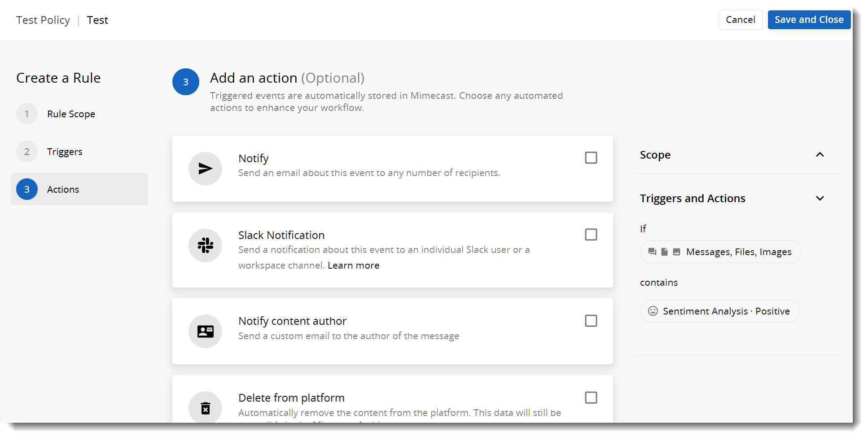Click the Delete from platform trash icon
The height and width of the screenshot is (438, 868).
tap(205, 408)
